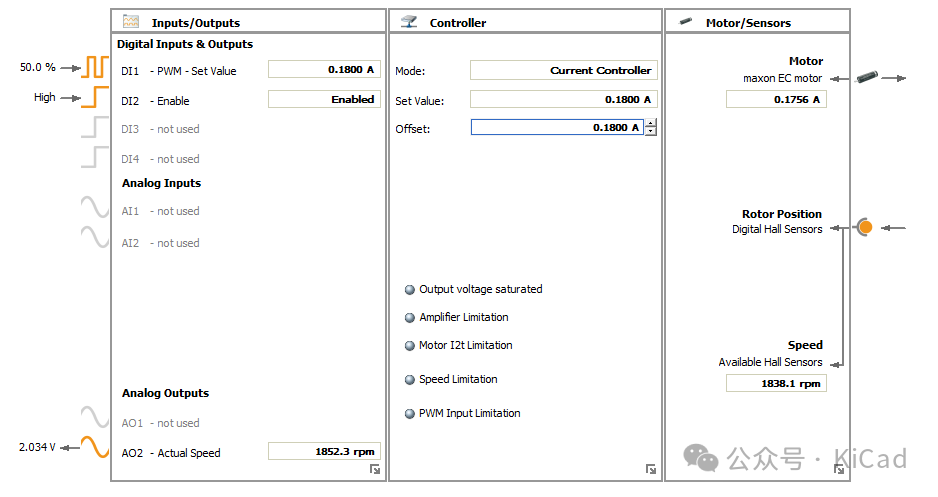Click the Mode field showing Current Controller
This screenshot has height=497, width=938.
[562, 71]
